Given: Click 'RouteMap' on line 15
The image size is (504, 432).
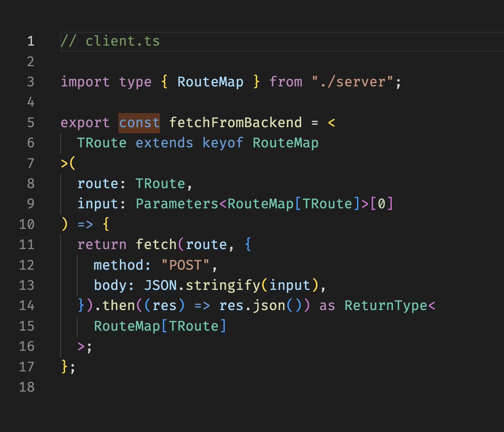Looking at the screenshot, I should 127,326.
